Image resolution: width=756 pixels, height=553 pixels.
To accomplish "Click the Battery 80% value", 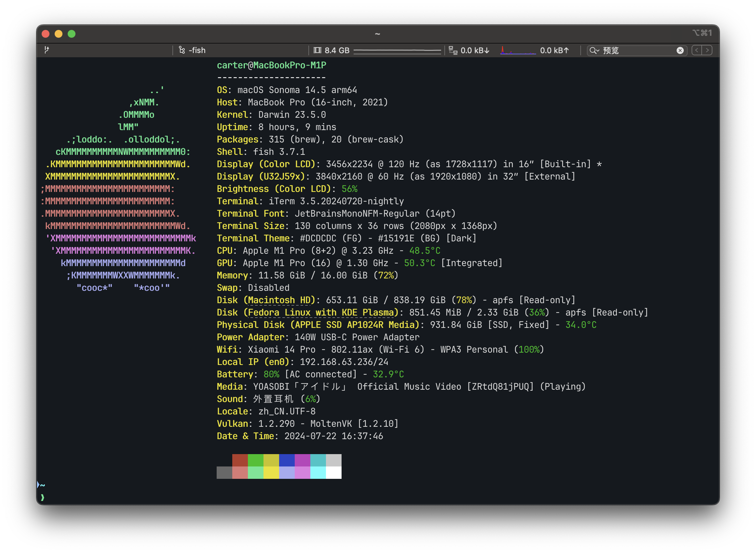I will click(x=271, y=375).
